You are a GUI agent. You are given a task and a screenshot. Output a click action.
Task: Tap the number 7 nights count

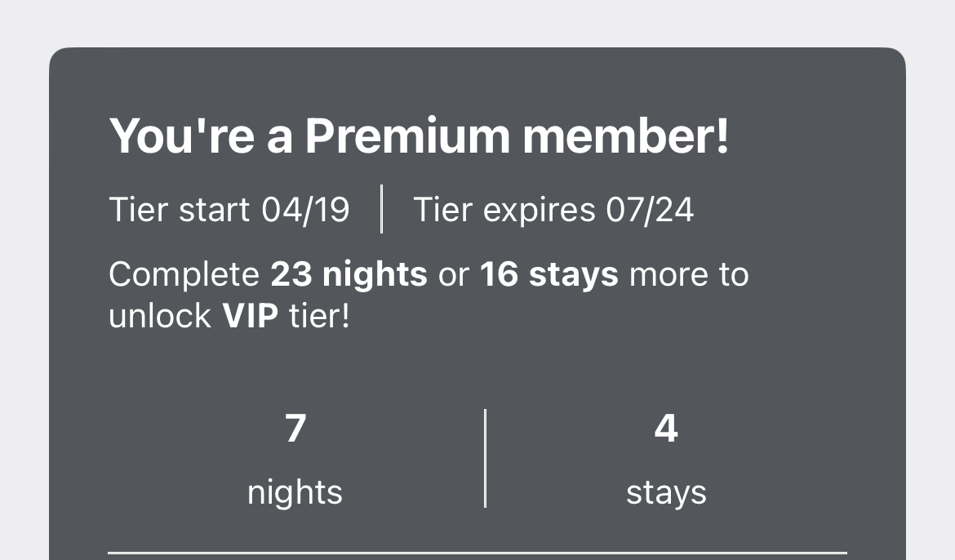coord(295,429)
